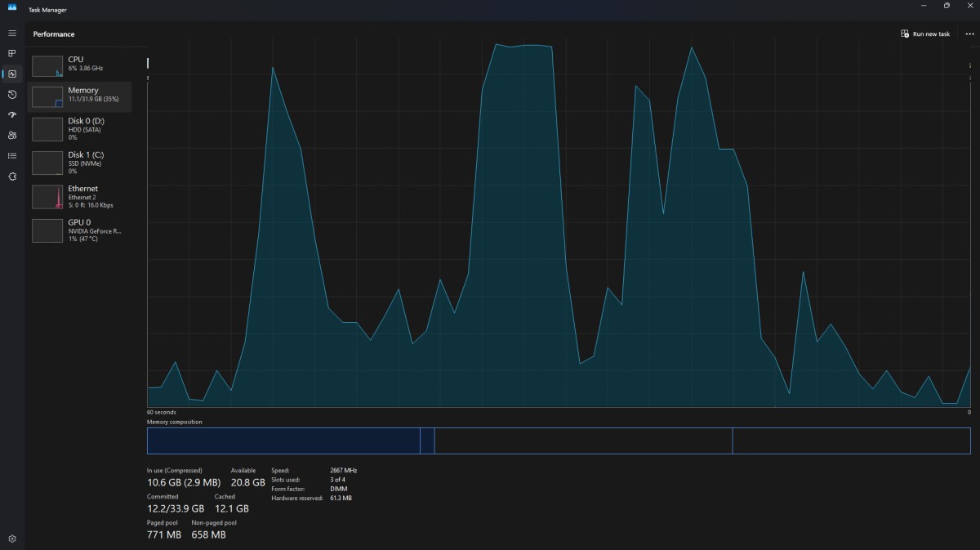
Task: Click the "DIMM" form factor value
Action: tap(339, 489)
